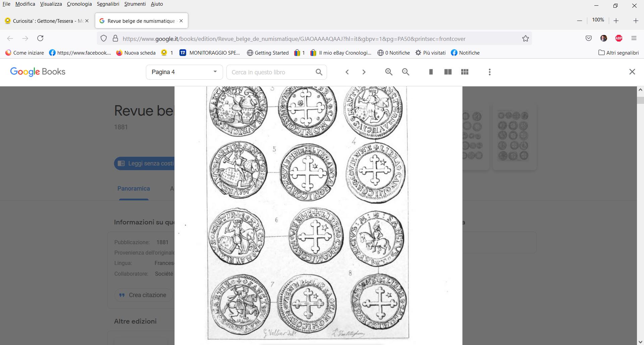Screen dimensions: 644x345
Task: Open the Firefox application menu
Action: (x=634, y=38)
